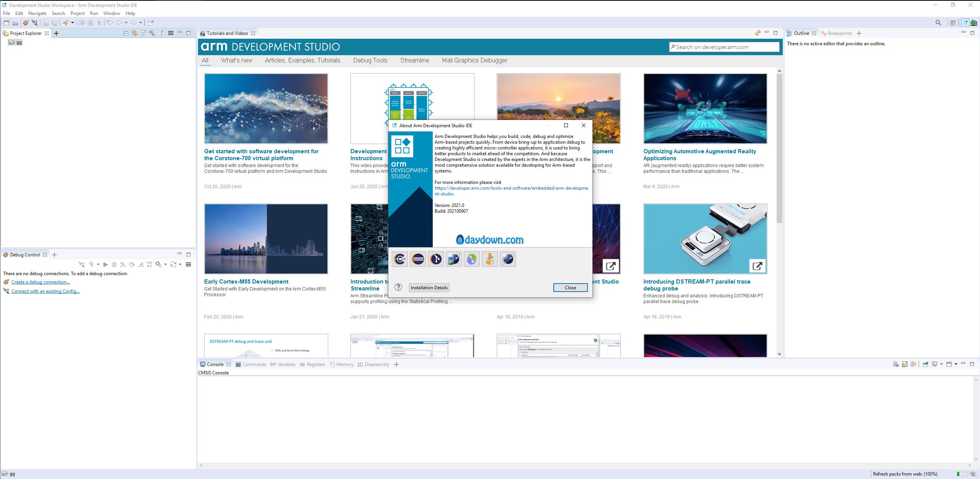Click the Step Out icon in Debug Control
The height and width of the screenshot is (479, 980).
[141, 264]
